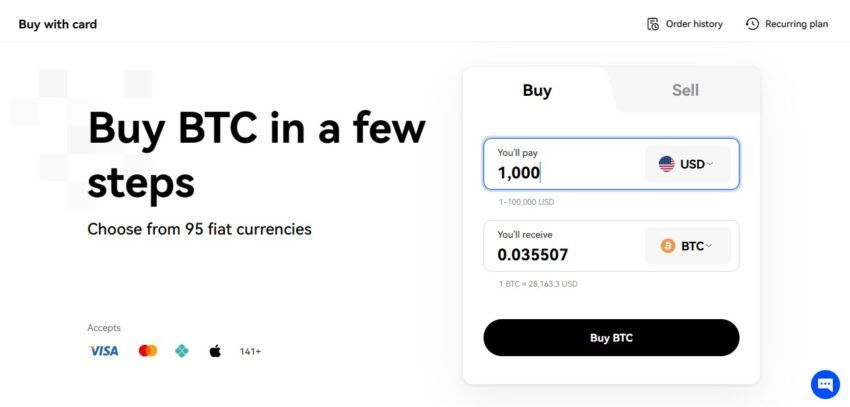Click the Recurring plan clock icon
The height and width of the screenshot is (407, 850).
pyautogui.click(x=752, y=24)
